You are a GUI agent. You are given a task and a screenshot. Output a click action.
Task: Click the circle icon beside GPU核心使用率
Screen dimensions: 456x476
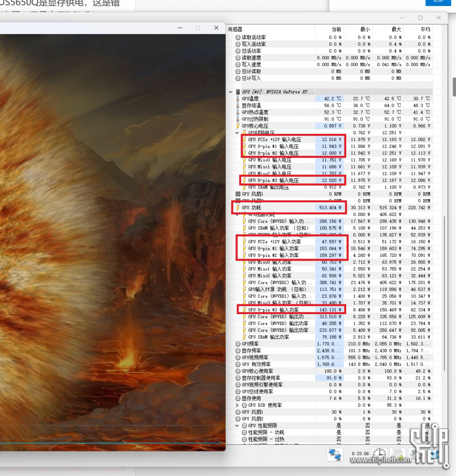click(x=238, y=371)
